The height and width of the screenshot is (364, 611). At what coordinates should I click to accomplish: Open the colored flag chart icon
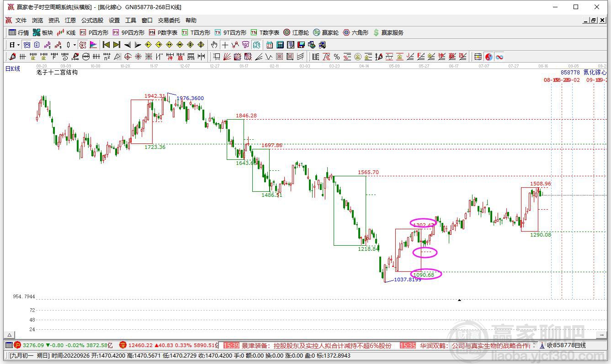(x=93, y=45)
